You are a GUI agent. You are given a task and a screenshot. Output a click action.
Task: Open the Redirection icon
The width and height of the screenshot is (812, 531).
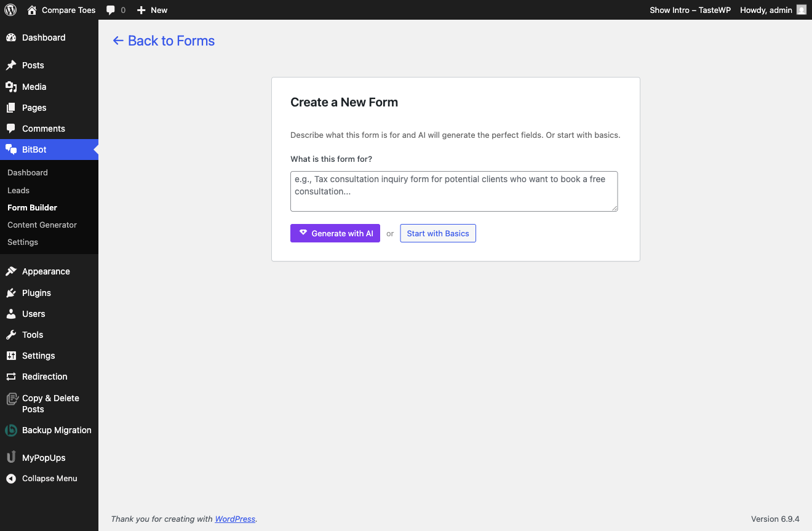click(x=12, y=377)
